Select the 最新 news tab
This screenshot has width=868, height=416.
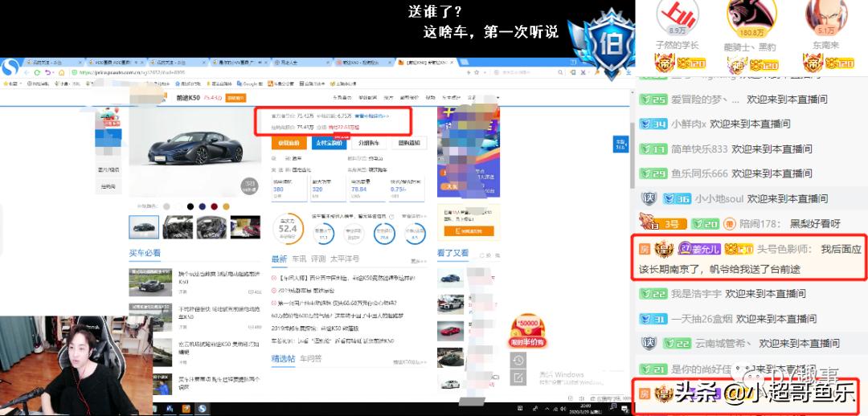[x=279, y=259]
